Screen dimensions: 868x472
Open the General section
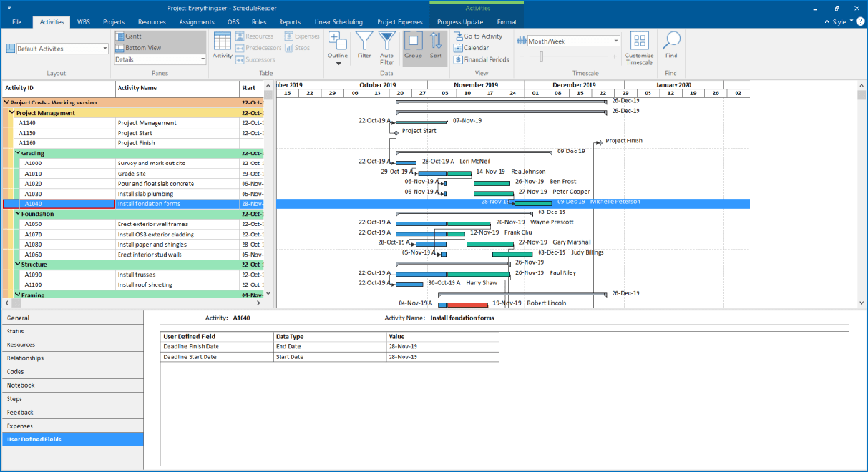pyautogui.click(x=72, y=318)
